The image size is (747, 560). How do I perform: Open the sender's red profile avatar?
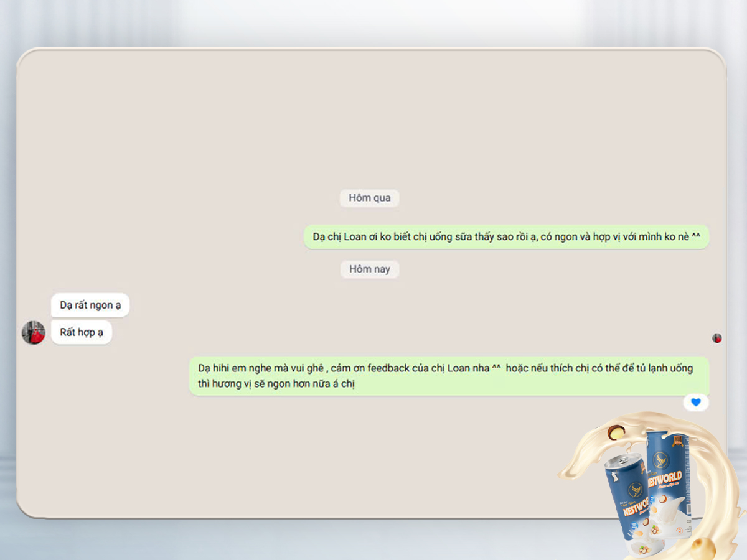point(34,333)
